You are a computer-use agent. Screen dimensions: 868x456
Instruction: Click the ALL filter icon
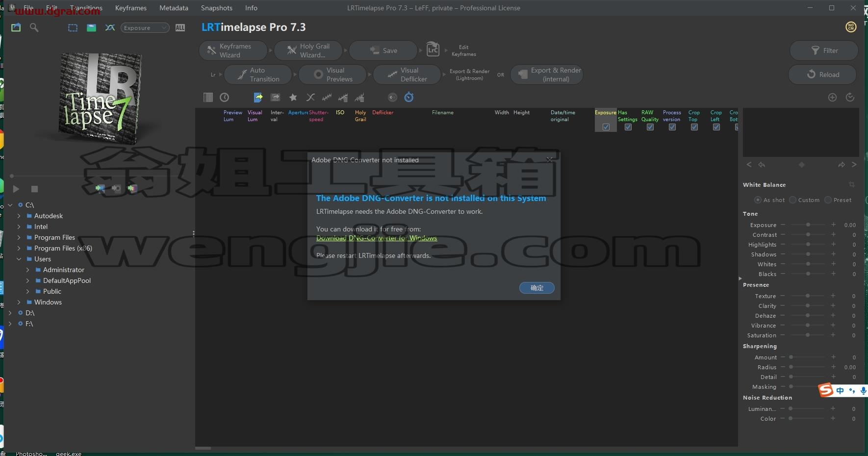pos(180,28)
